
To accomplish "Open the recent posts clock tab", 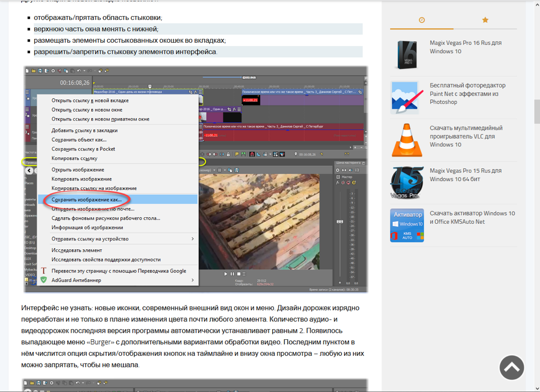I will (x=422, y=20).
